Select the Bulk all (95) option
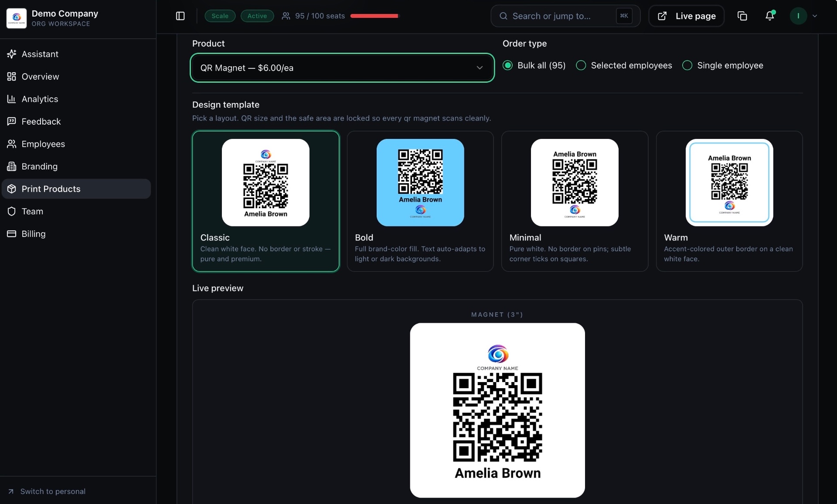Image resolution: width=837 pixels, height=504 pixels. click(x=534, y=65)
